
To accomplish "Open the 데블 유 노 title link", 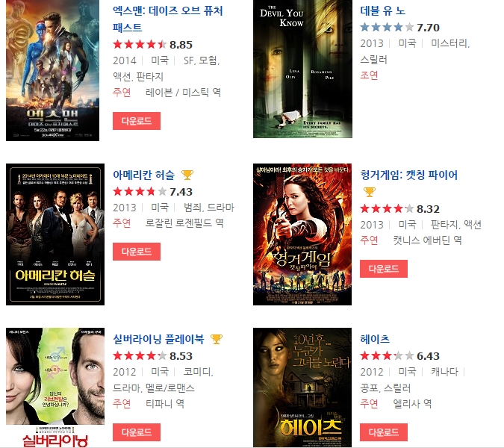I will coord(382,11).
